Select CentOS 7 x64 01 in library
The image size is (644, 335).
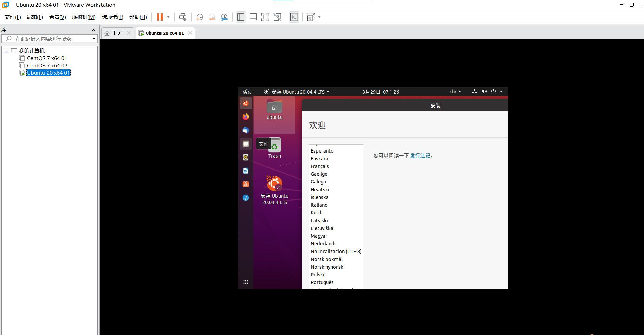click(x=47, y=58)
